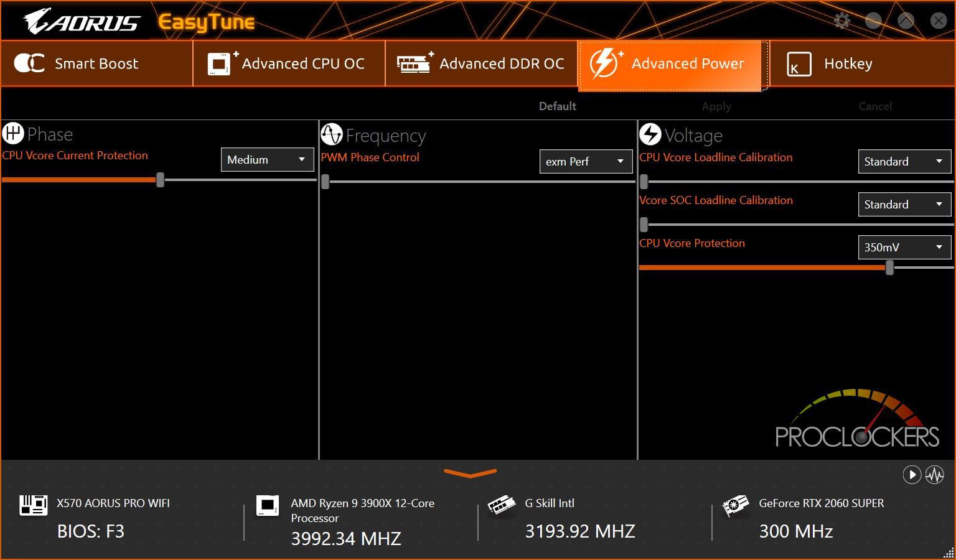Screen dimensions: 956x560
Task: Click the PWM Phase Control slider handle
Action: [325, 182]
